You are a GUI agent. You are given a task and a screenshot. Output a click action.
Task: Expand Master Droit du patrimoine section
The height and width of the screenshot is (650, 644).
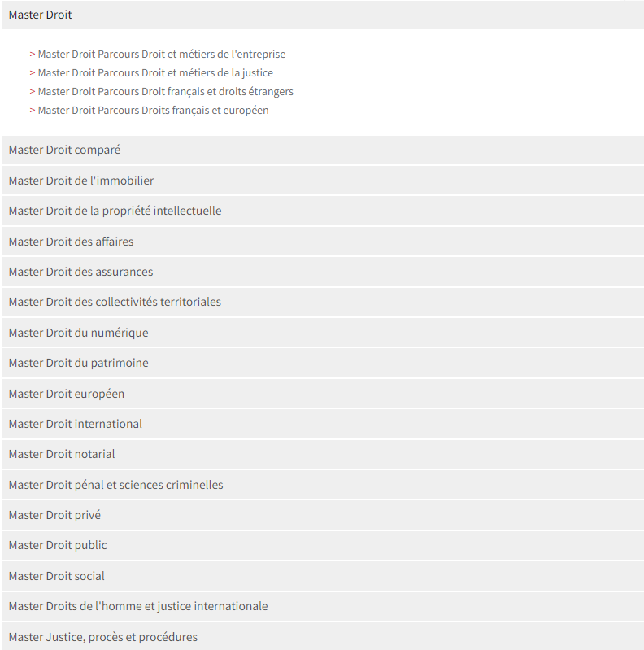click(323, 363)
